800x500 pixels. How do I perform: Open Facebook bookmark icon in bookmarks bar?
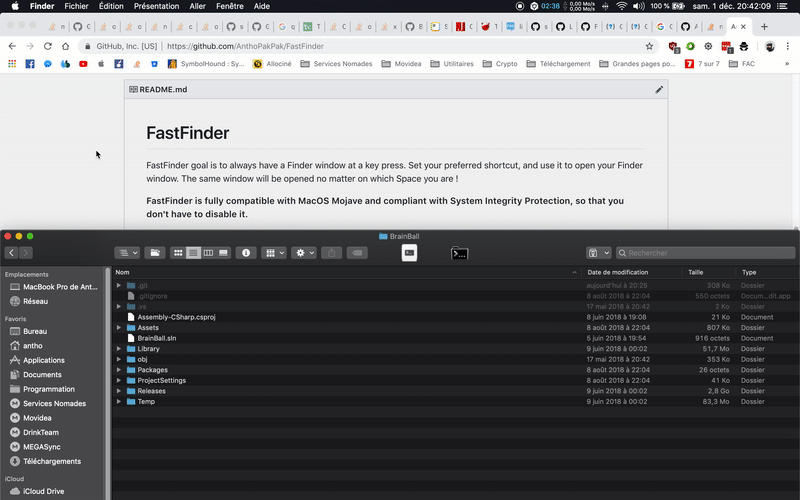pyautogui.click(x=30, y=64)
